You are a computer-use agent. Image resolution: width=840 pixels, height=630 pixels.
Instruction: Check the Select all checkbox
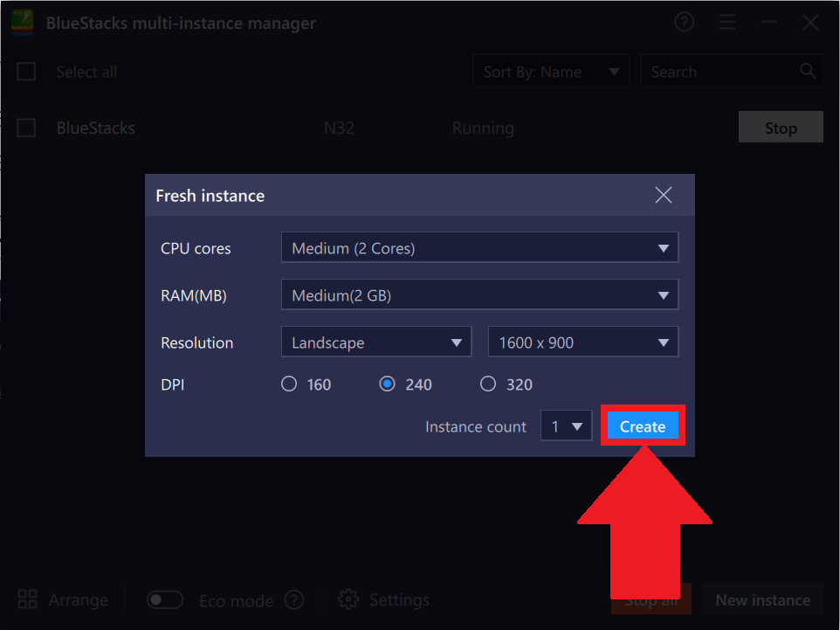click(x=26, y=72)
